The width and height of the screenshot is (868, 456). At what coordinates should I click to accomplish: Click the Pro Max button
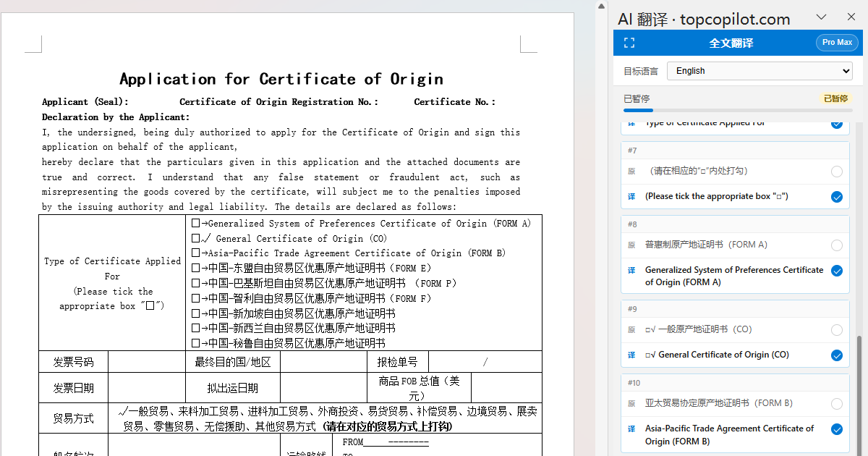click(x=837, y=43)
